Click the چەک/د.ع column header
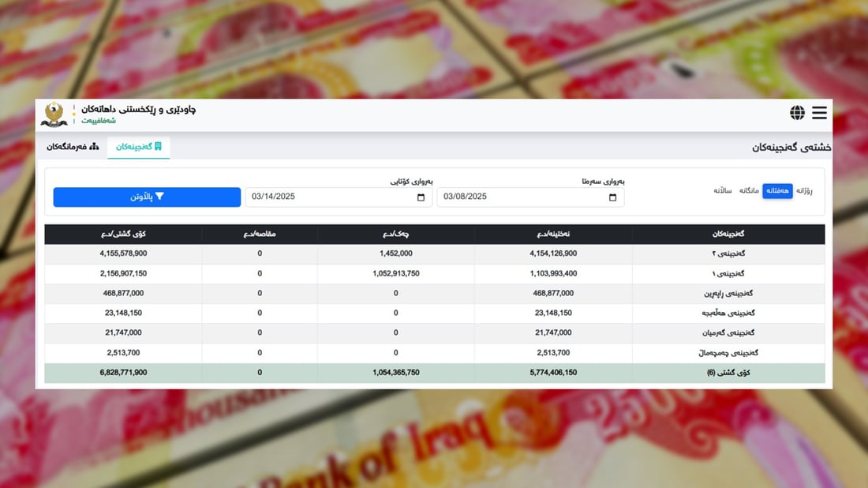The height and width of the screenshot is (488, 868). point(396,235)
